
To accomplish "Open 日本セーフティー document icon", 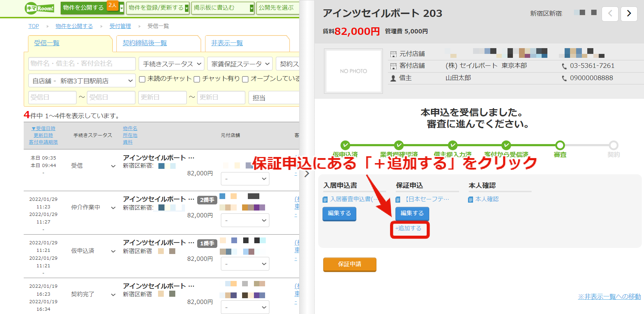I will coord(398,199).
